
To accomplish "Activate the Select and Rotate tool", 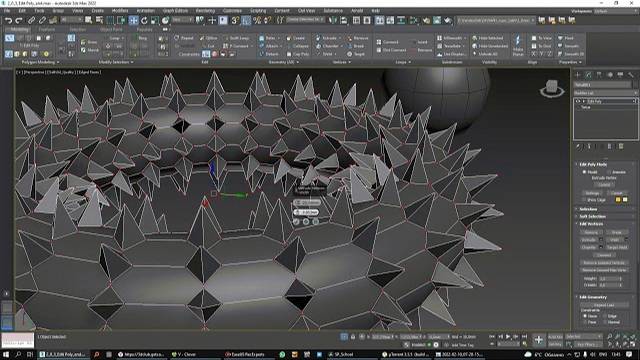I will 144,20.
